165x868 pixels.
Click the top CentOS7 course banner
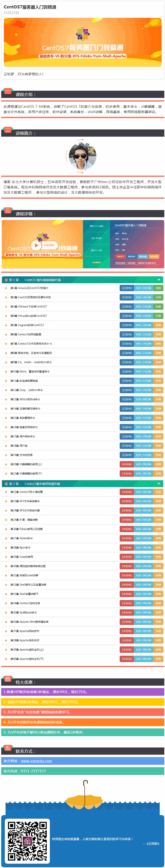click(x=82, y=42)
